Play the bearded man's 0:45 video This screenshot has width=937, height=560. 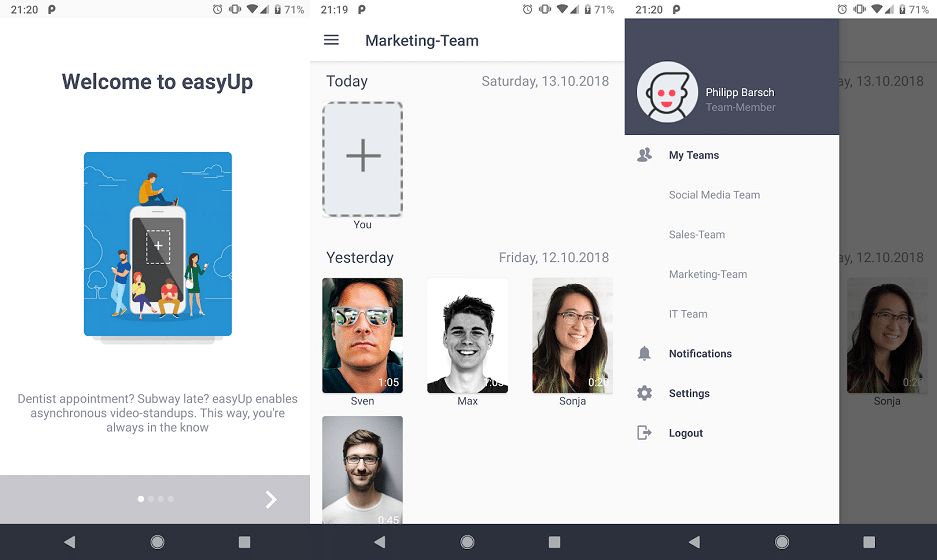coord(363,470)
